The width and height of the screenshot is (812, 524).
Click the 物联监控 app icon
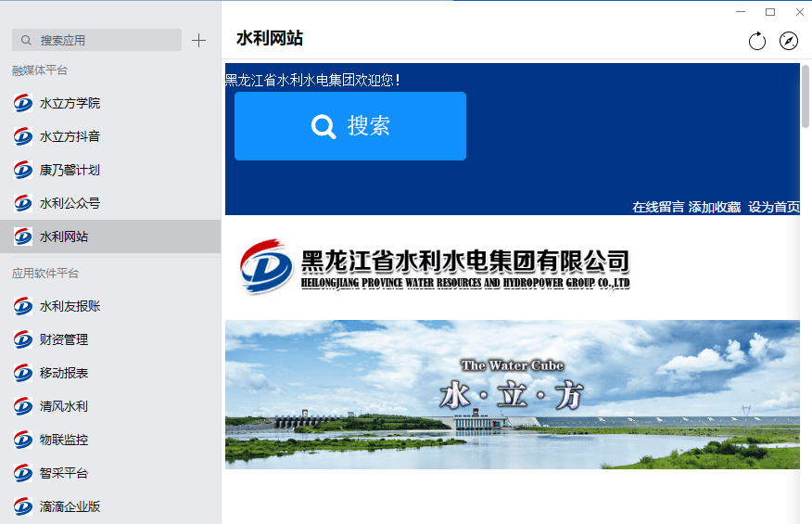click(x=23, y=440)
